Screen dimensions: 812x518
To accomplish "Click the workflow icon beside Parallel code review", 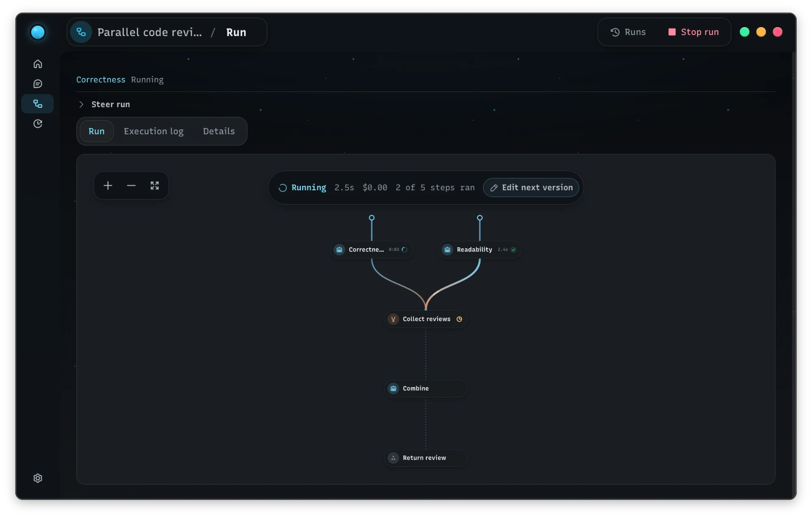I will coord(81,32).
